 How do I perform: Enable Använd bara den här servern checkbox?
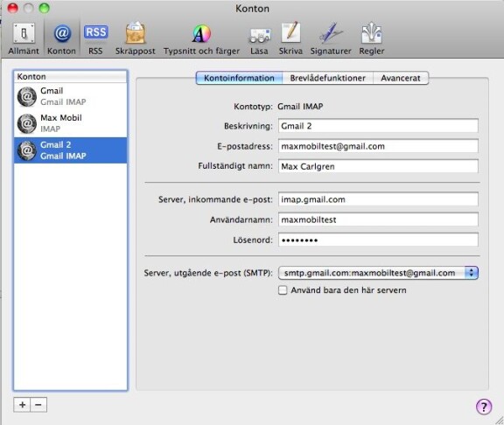click(x=283, y=290)
